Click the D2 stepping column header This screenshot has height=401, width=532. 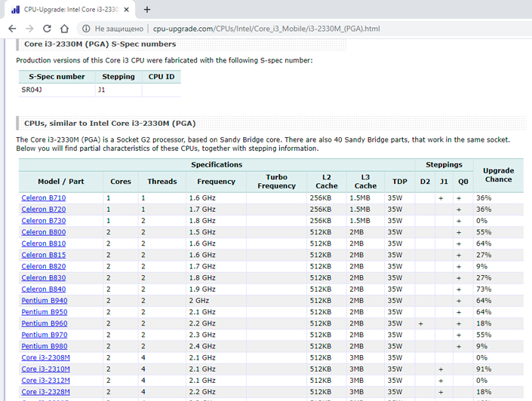pos(425,182)
